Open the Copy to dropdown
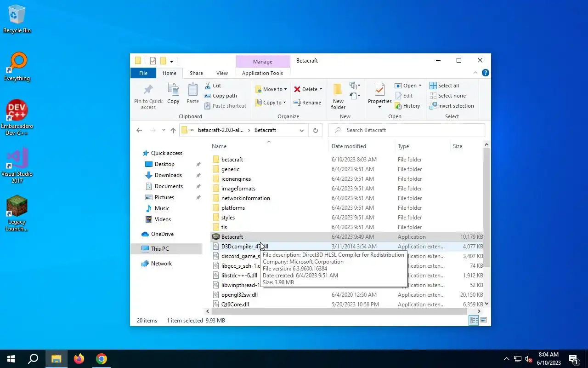 click(271, 103)
